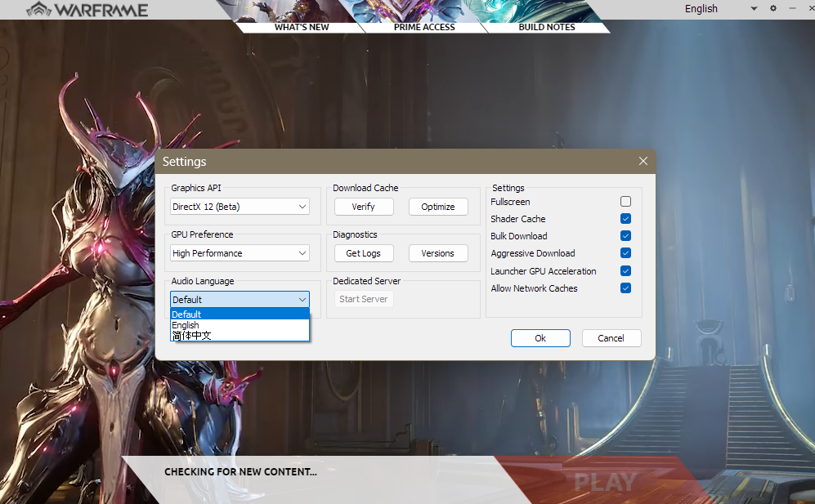The width and height of the screenshot is (815, 504).
Task: Click 'Checking for new content...' status text
Action: click(x=240, y=472)
